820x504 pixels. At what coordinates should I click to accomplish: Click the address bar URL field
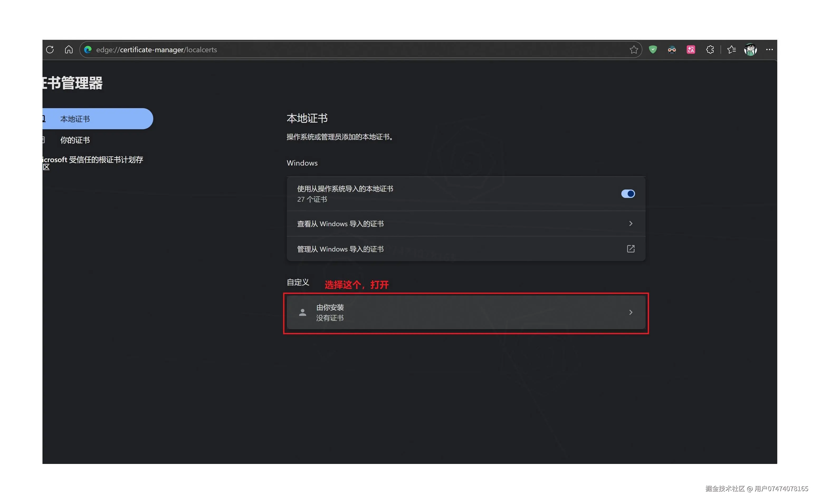point(360,50)
